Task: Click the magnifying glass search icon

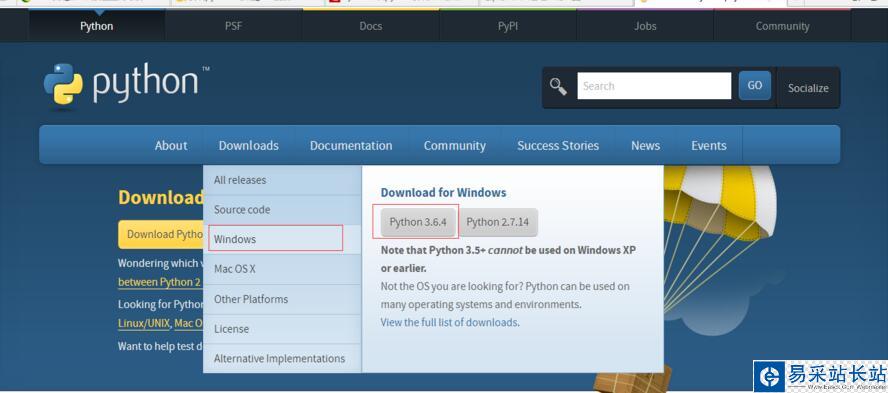Action: [558, 87]
